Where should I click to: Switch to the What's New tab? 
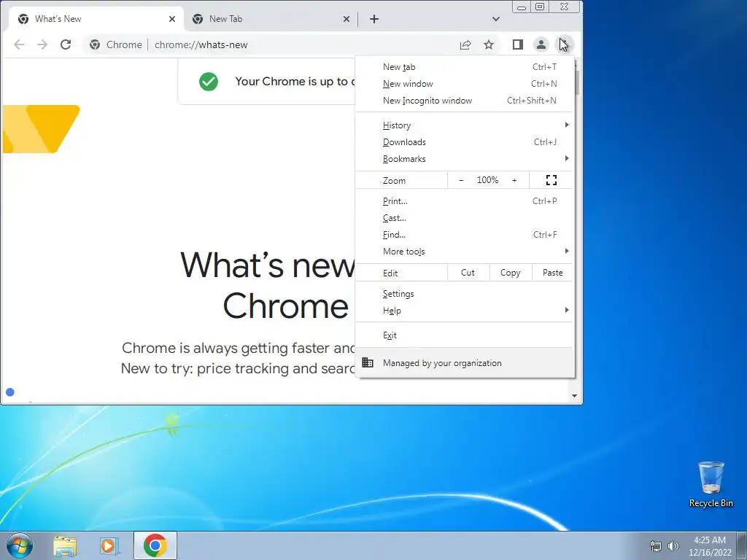(x=96, y=19)
